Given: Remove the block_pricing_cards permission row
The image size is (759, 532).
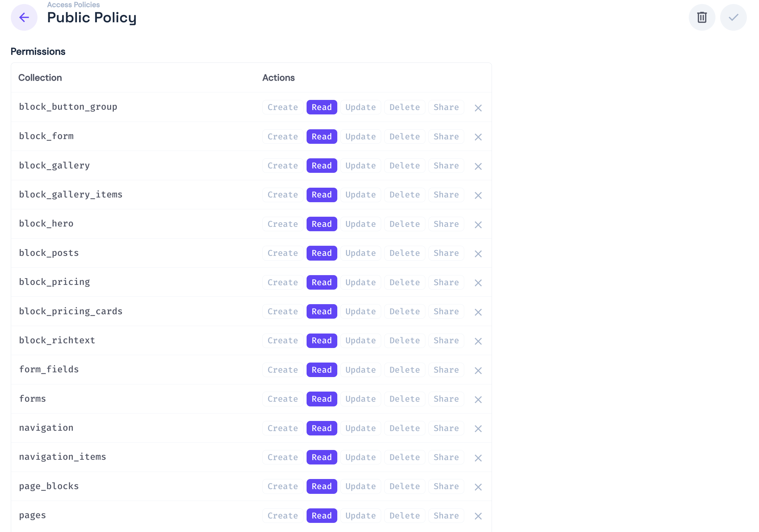Looking at the screenshot, I should click(x=478, y=312).
